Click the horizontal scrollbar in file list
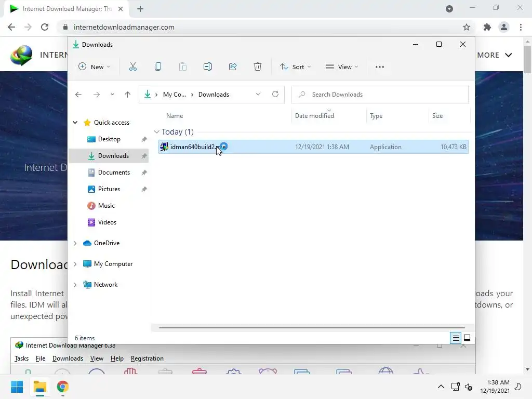This screenshot has height=399, width=532. (312, 328)
